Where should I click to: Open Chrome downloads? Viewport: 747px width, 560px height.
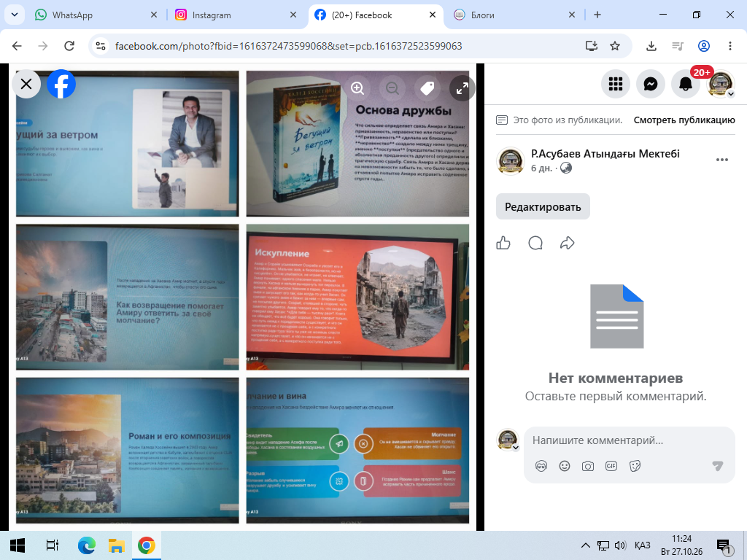651,46
